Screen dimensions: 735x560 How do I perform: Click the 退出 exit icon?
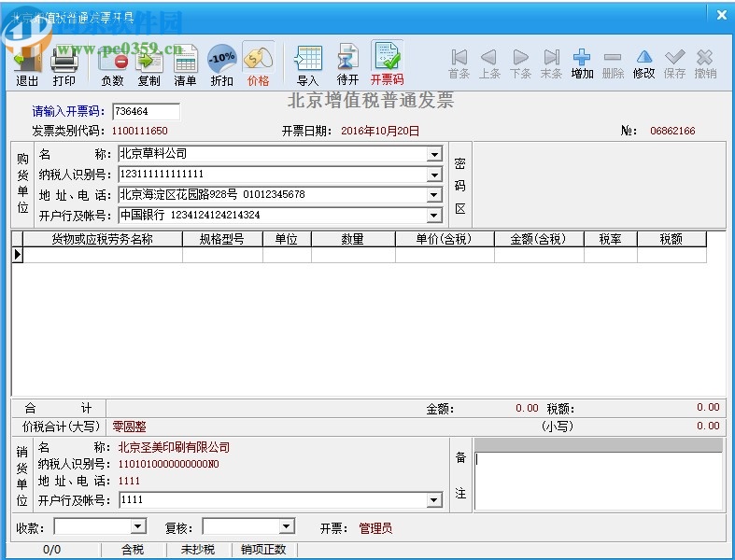click(x=27, y=66)
